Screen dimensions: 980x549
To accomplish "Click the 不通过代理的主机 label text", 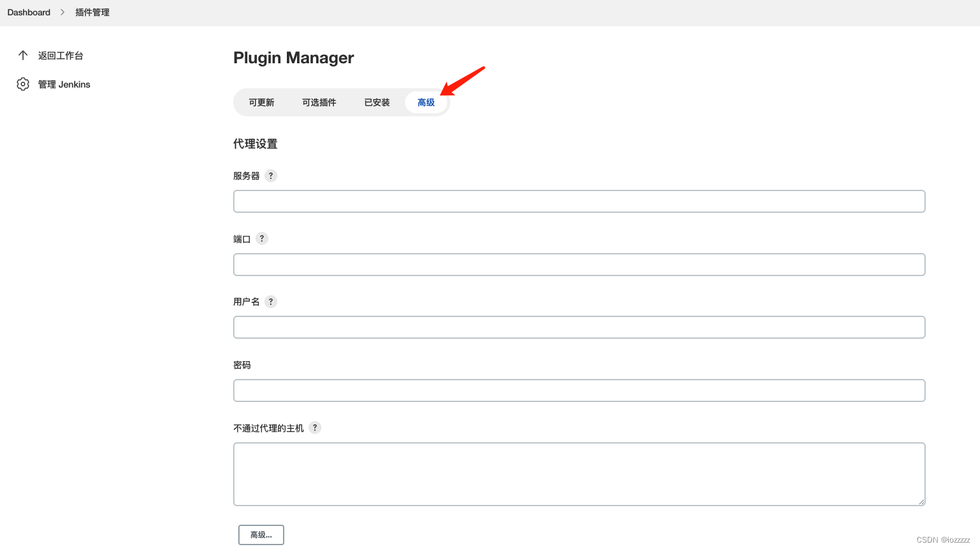I will 268,428.
